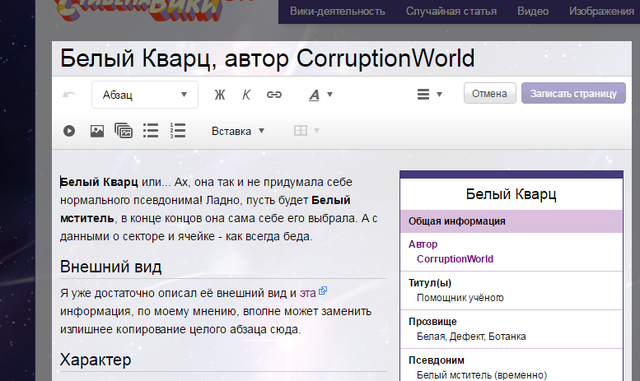Click the Белый мститель (временно) value
This screenshot has height=381, width=640.
(x=482, y=375)
